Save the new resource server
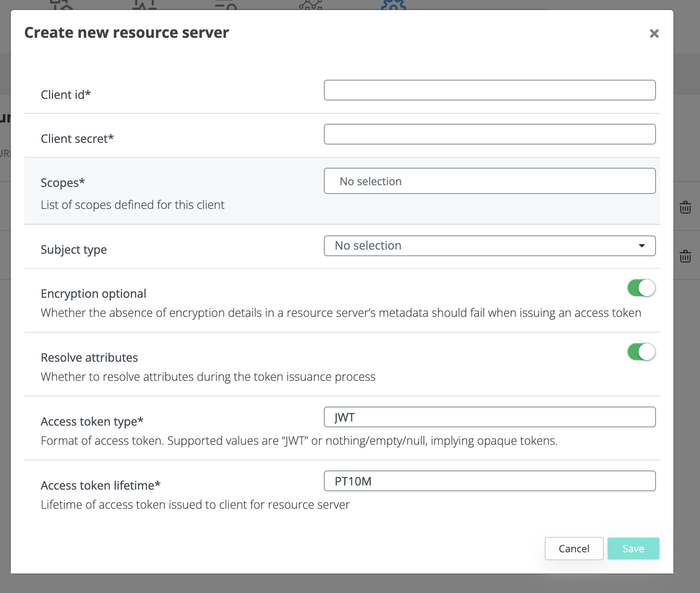 pyautogui.click(x=633, y=549)
